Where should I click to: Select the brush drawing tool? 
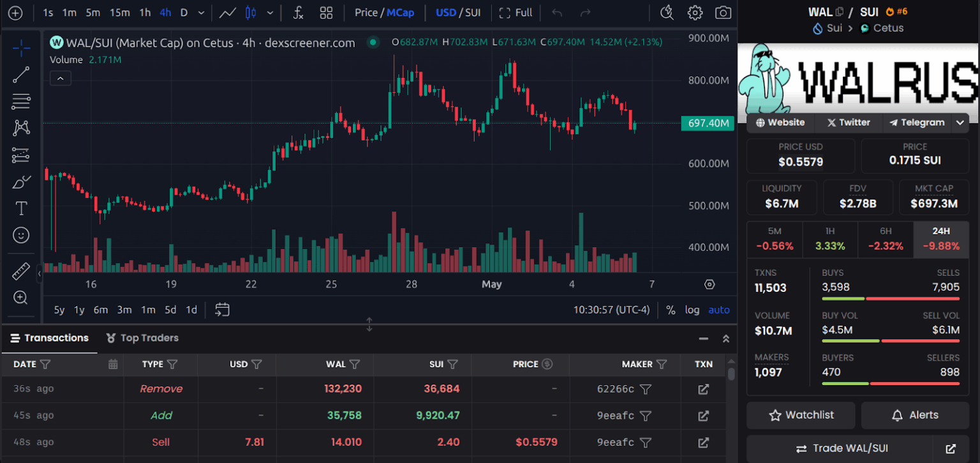pyautogui.click(x=21, y=181)
